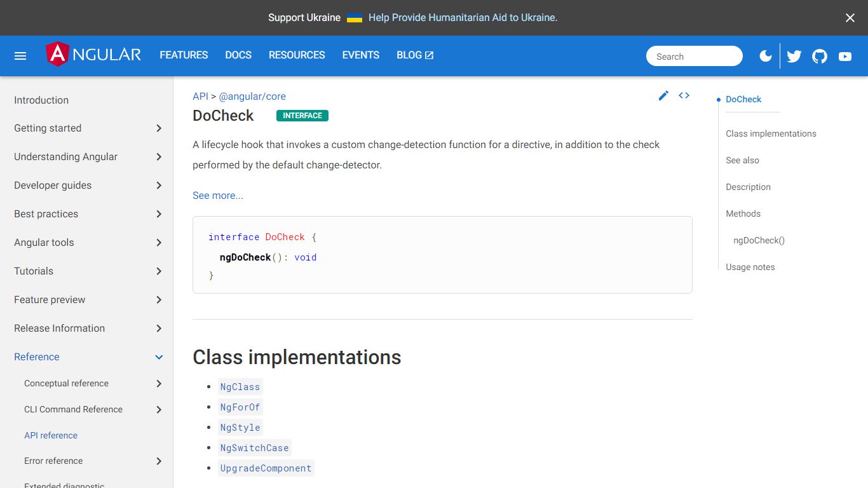Click the Angular logo
Image resolution: width=868 pixels, height=488 pixels.
coord(93,55)
